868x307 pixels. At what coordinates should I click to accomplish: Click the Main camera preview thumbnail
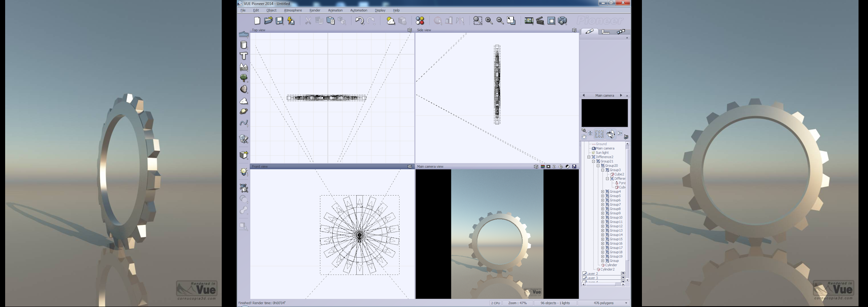[x=604, y=113]
